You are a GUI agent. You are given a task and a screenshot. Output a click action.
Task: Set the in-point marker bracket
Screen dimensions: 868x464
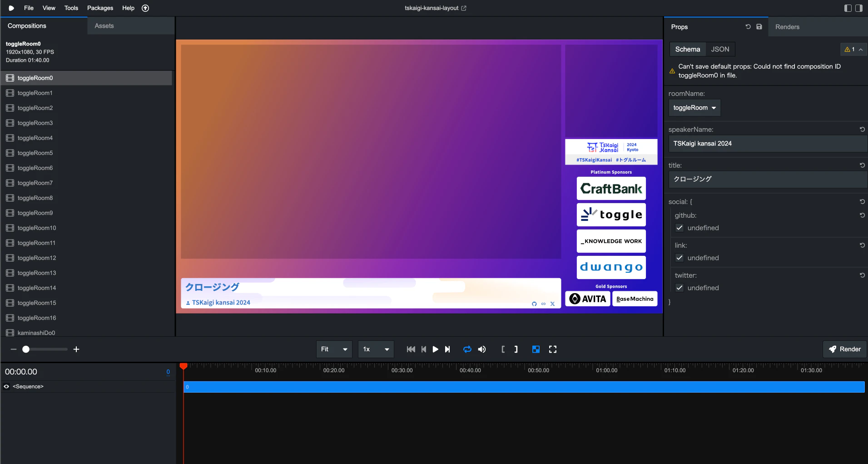point(503,349)
